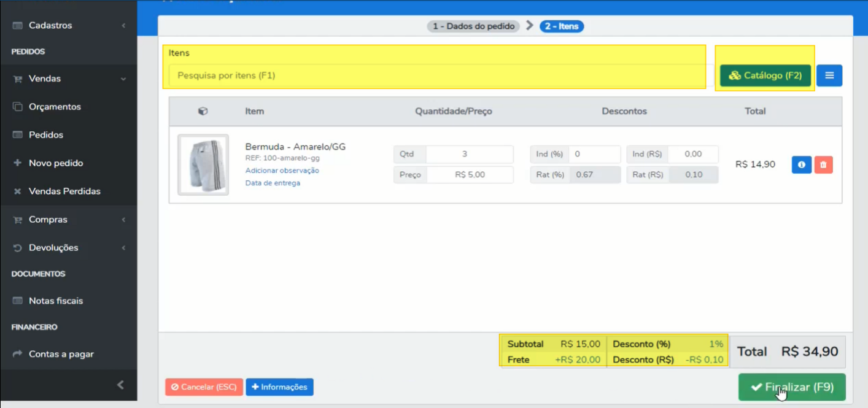Click the Compras cart icon
This screenshot has height=408, width=868.
[x=17, y=220]
